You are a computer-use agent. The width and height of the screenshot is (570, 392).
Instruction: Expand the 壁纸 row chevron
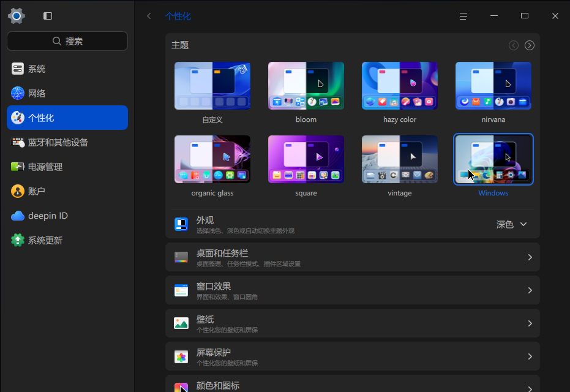pyautogui.click(x=530, y=323)
